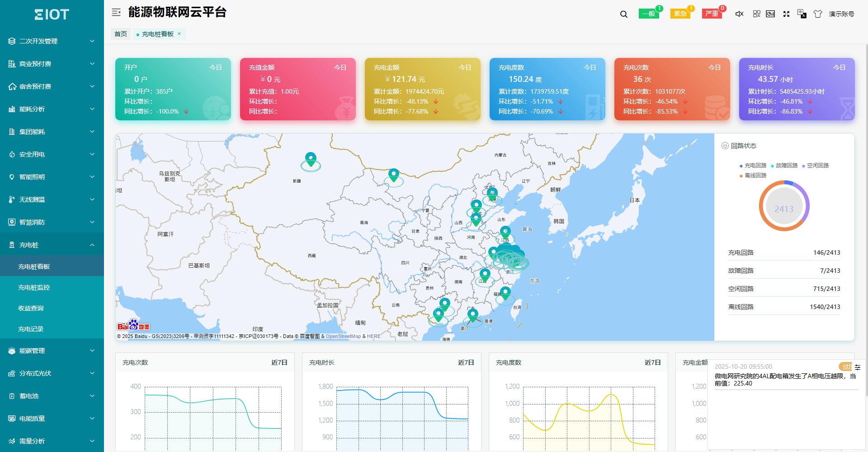
Task: Select 充电记录 in the sidebar
Action: tap(52, 329)
